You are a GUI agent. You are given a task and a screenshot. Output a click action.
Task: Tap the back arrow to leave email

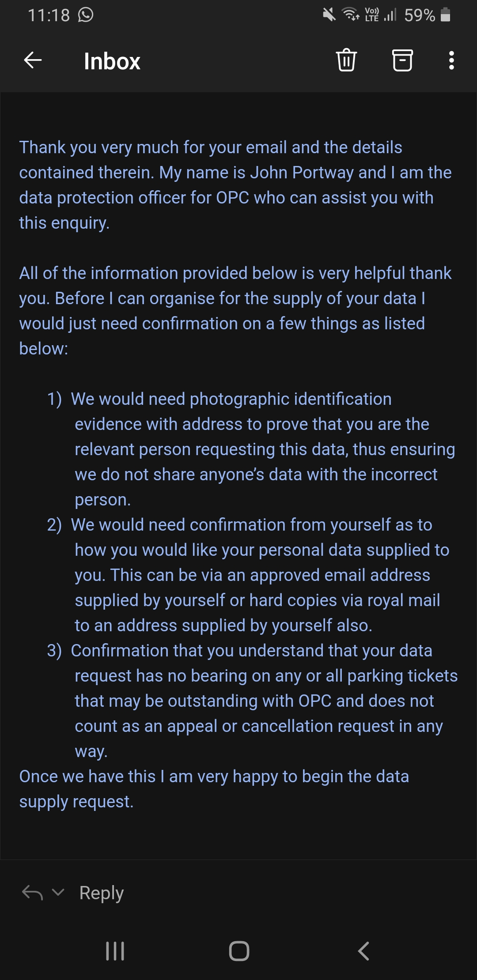33,60
